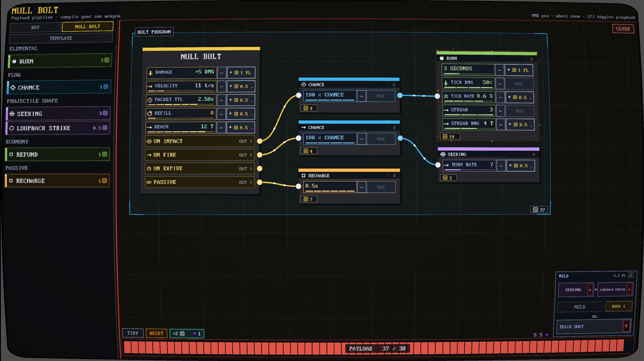Click the ON FIRE output port

[260, 155]
